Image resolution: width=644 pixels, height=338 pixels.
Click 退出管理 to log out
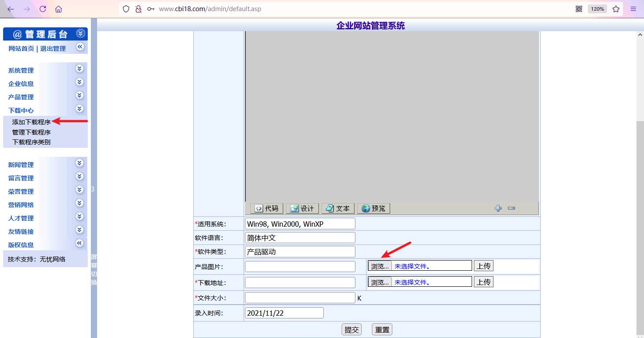pyautogui.click(x=53, y=49)
